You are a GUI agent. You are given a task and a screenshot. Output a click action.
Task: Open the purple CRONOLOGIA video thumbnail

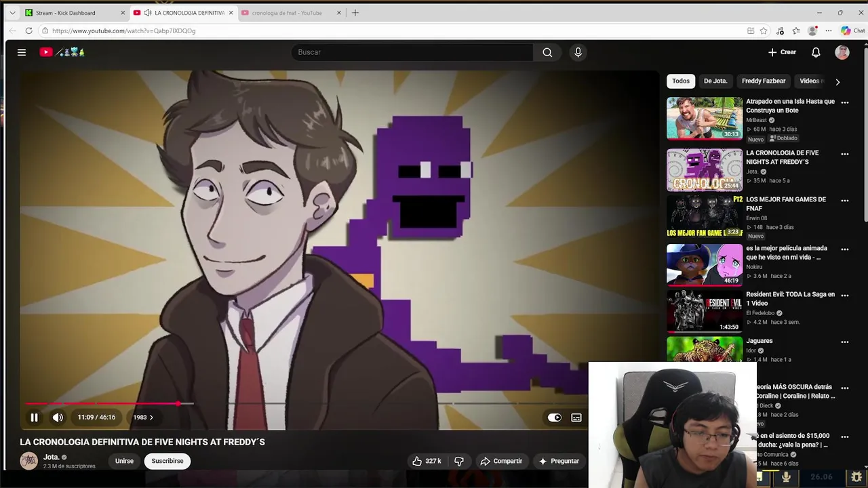[x=705, y=169]
